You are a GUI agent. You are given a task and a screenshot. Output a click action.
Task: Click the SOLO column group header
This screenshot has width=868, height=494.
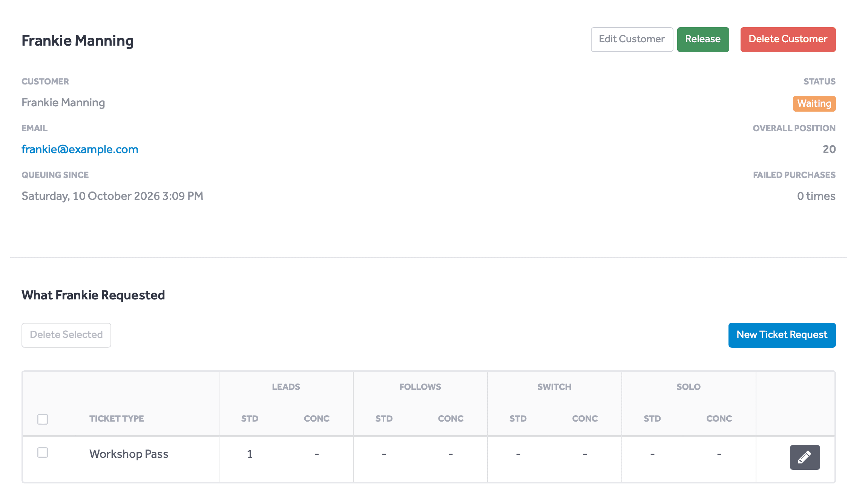click(x=689, y=387)
